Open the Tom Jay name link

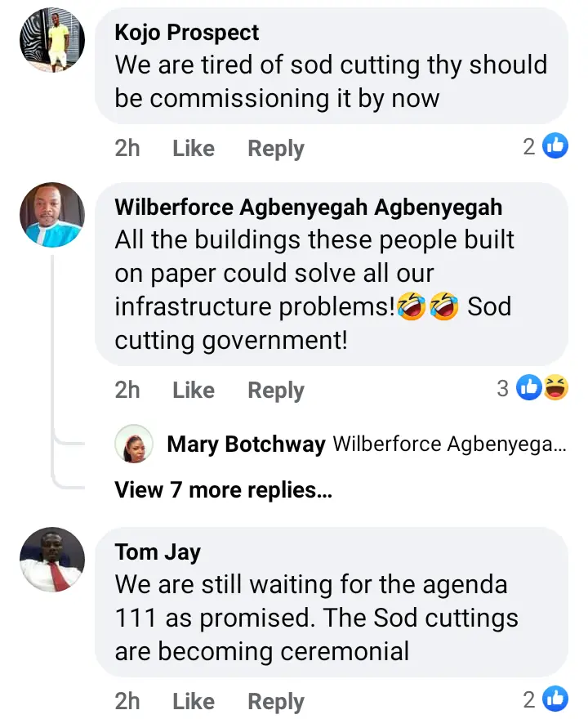(x=158, y=552)
